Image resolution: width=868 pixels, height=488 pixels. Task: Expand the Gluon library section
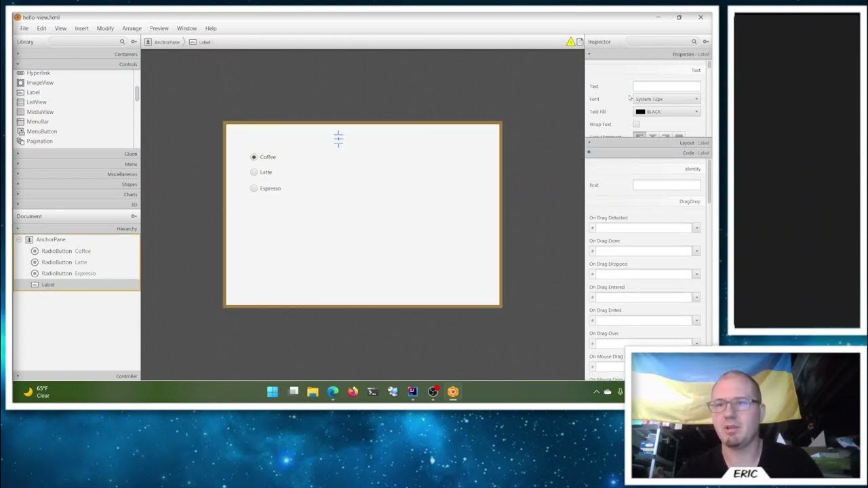point(77,154)
